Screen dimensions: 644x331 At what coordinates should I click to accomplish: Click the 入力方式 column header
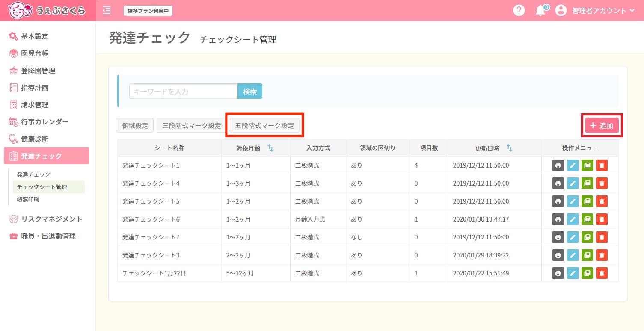pos(318,148)
